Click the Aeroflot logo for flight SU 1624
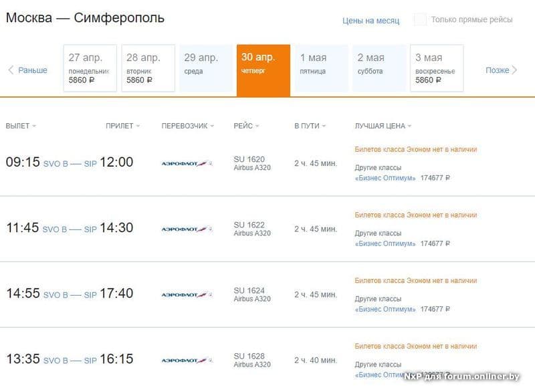Viewport: 535px width, 392px height. (187, 294)
